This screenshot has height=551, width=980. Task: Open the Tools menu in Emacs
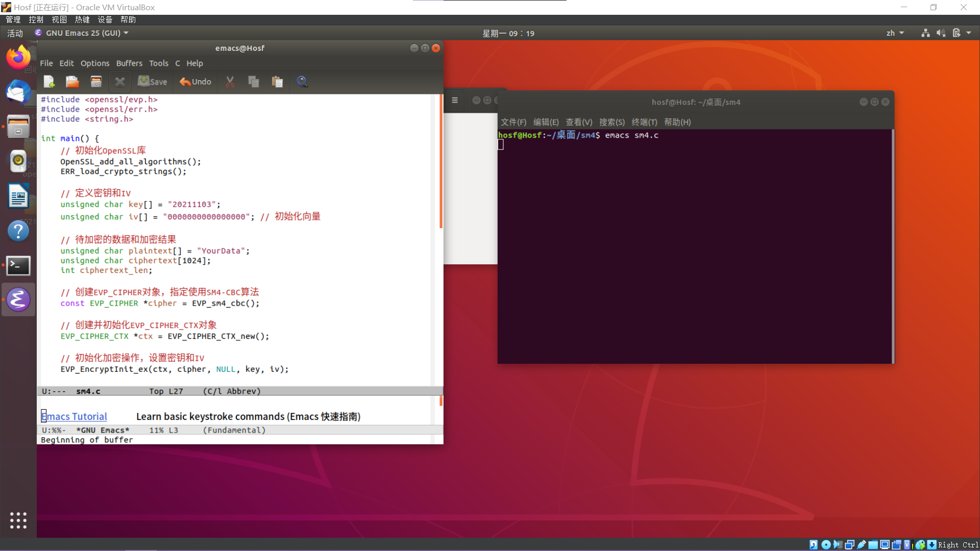(159, 63)
